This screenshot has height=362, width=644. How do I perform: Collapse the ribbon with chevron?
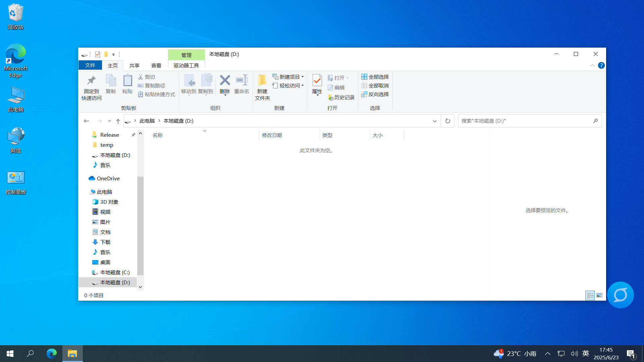593,65
